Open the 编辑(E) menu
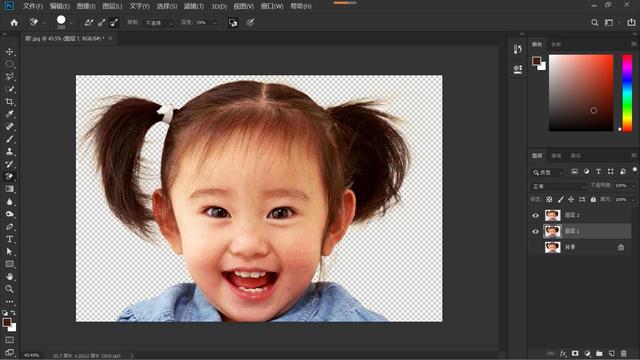 click(60, 6)
